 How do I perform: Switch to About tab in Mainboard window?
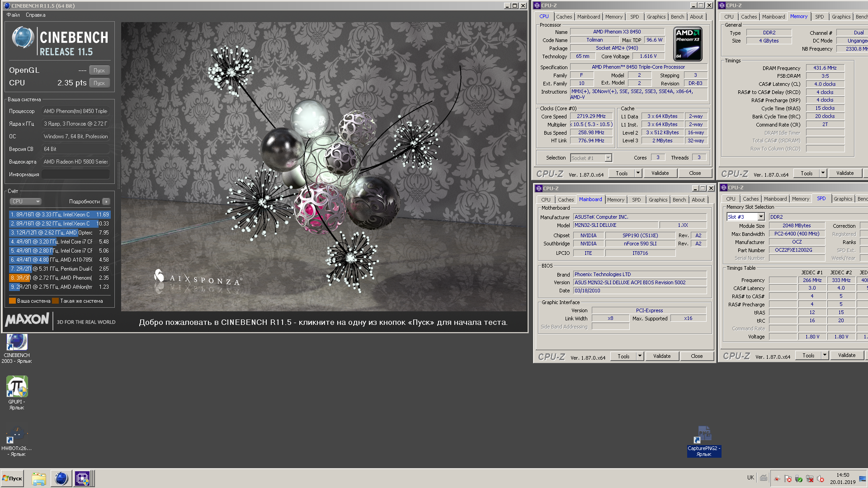(x=698, y=200)
